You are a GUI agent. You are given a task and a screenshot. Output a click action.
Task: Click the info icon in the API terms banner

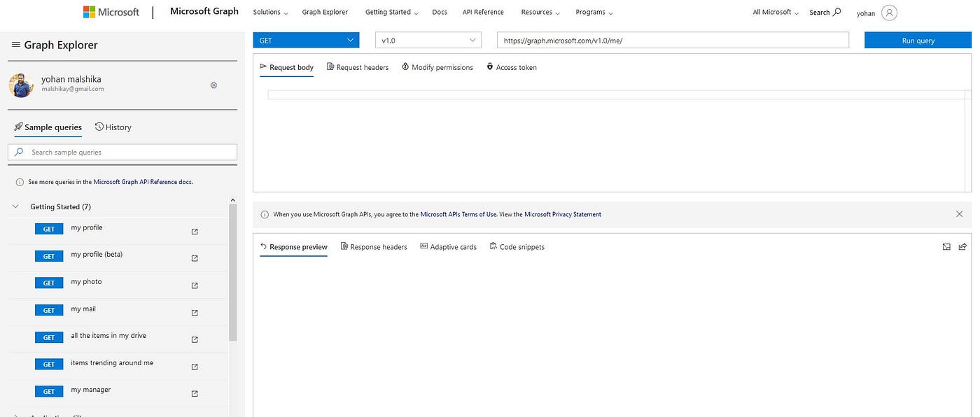265,215
